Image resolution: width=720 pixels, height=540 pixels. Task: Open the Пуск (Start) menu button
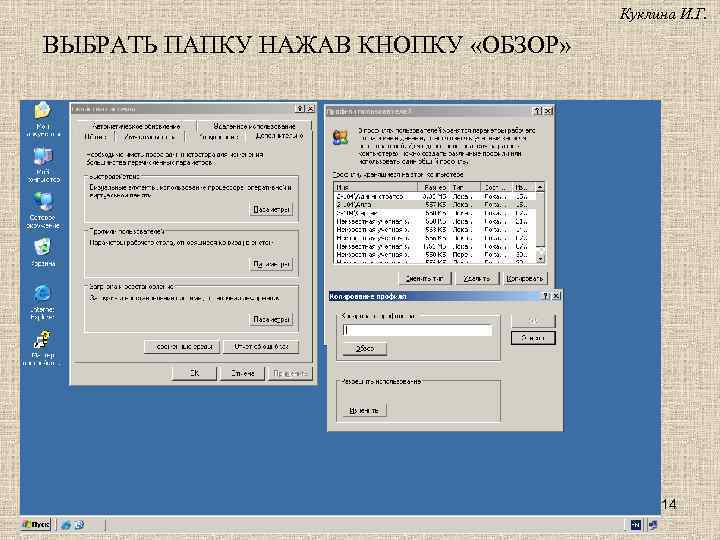(36, 524)
